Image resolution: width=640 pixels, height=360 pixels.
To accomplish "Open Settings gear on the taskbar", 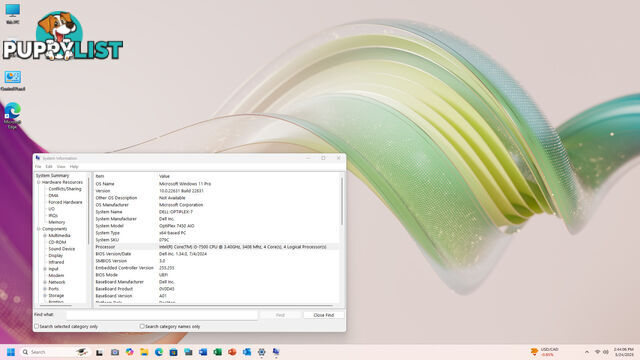I will [x=262, y=352].
